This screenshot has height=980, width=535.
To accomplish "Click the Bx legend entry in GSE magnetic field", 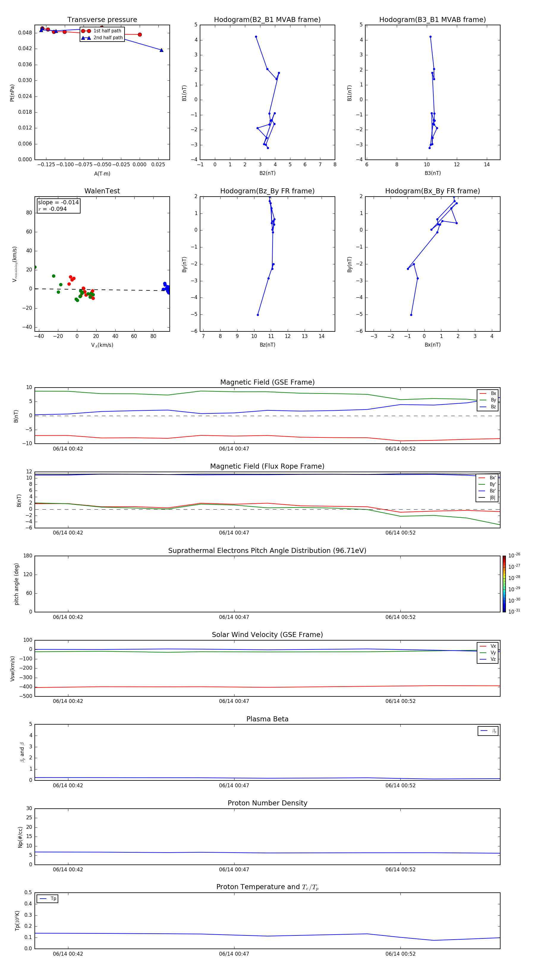I will (488, 393).
